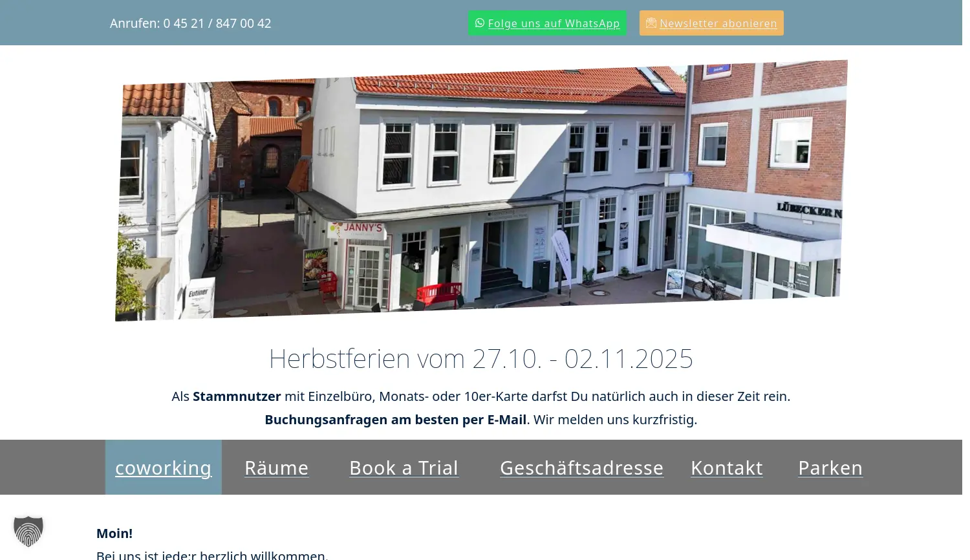
Task: Click the 'Moin!' greeting heading
Action: pos(114,533)
